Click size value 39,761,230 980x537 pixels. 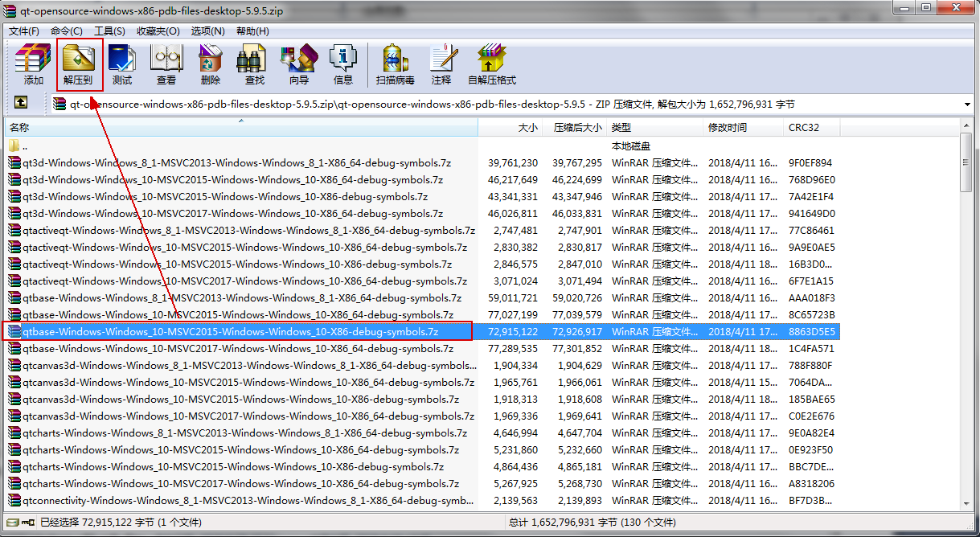513,163
